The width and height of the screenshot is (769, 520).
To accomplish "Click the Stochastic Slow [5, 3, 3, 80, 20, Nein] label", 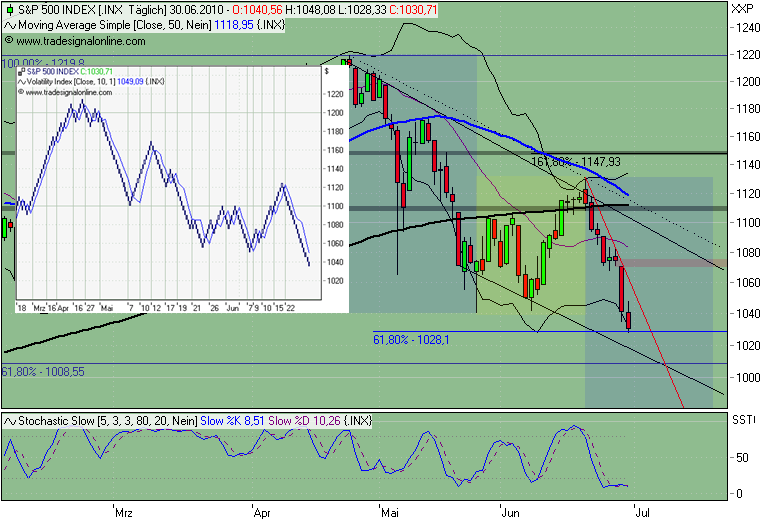I will pos(108,421).
